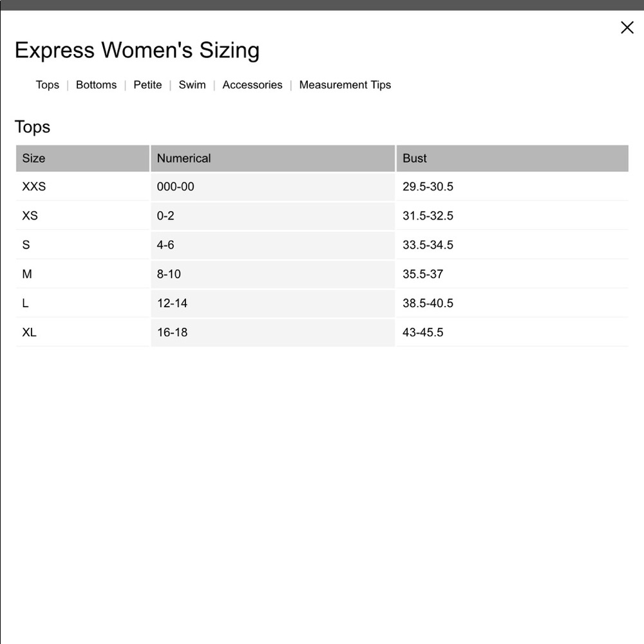Select the XS size cell

[82, 216]
